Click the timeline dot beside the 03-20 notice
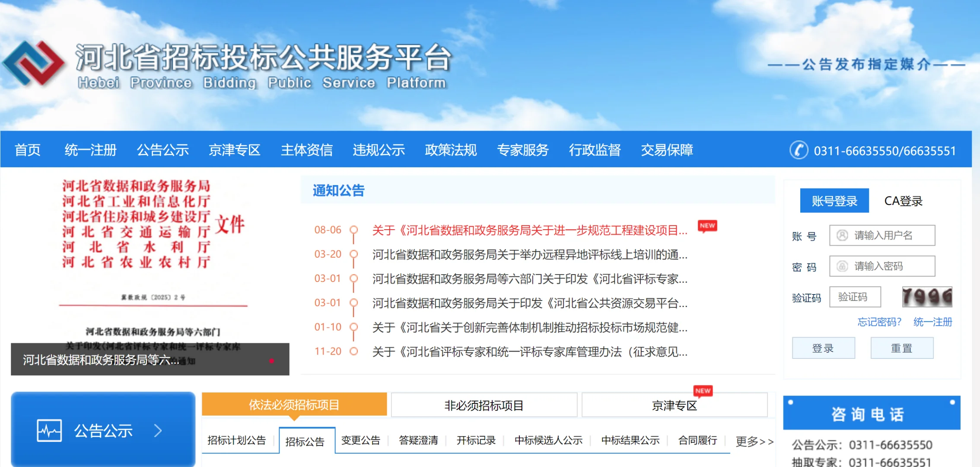 [353, 255]
